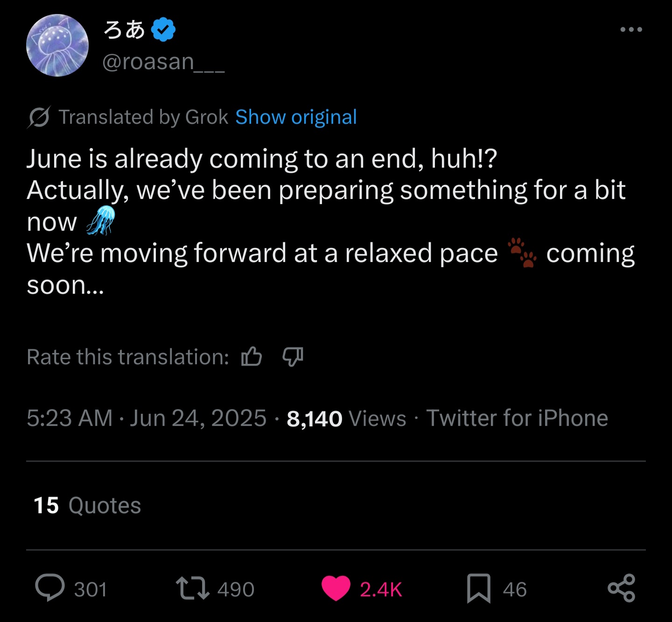
Task: Click the 2.4K likes count
Action: (x=381, y=589)
